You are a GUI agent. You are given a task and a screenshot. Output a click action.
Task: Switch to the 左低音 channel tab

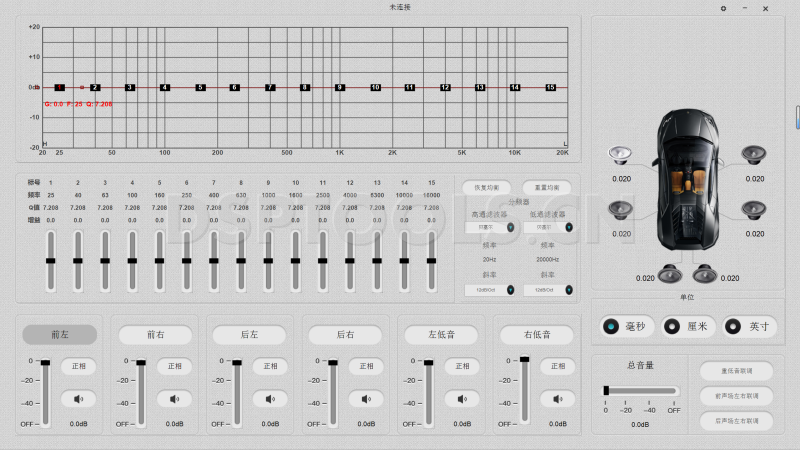coord(441,335)
